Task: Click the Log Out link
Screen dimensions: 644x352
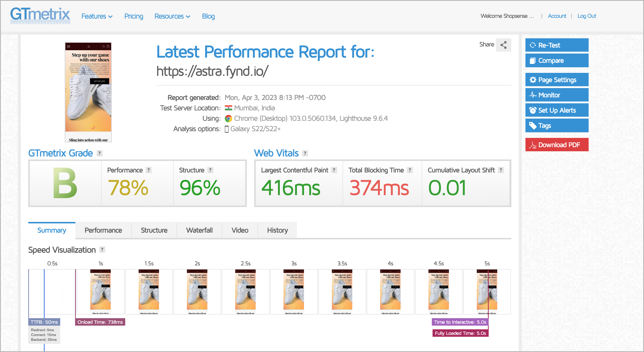Action: click(x=587, y=16)
